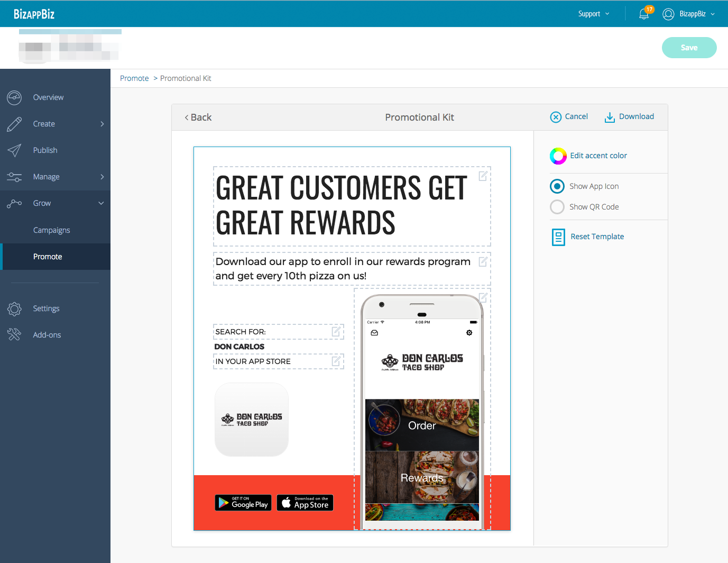Go to Settings in the sidebar
Viewport: 728px width, 563px height.
coord(46,308)
